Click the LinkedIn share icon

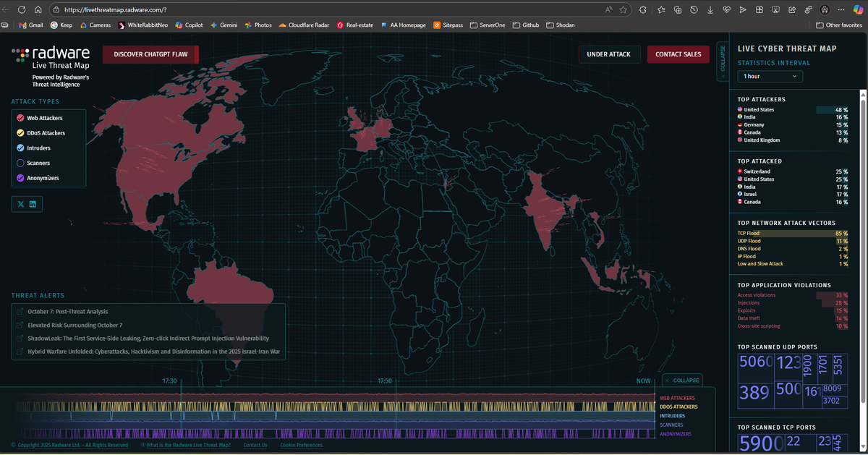(33, 203)
